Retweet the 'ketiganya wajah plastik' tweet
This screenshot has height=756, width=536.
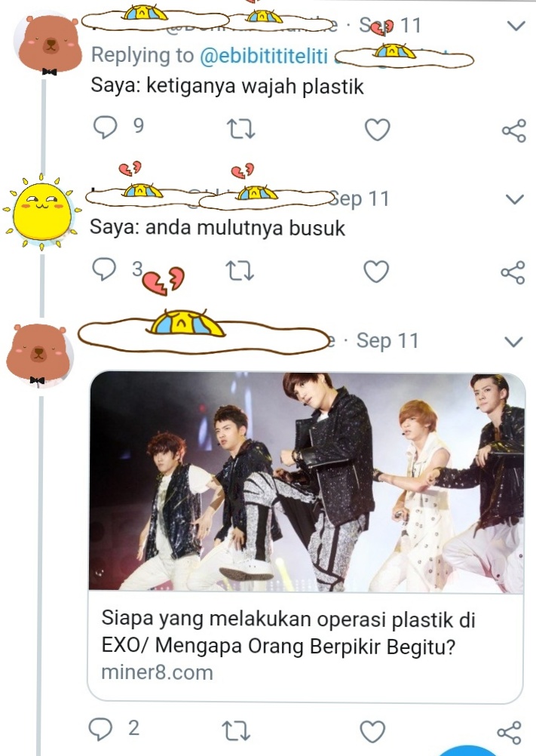point(241,130)
